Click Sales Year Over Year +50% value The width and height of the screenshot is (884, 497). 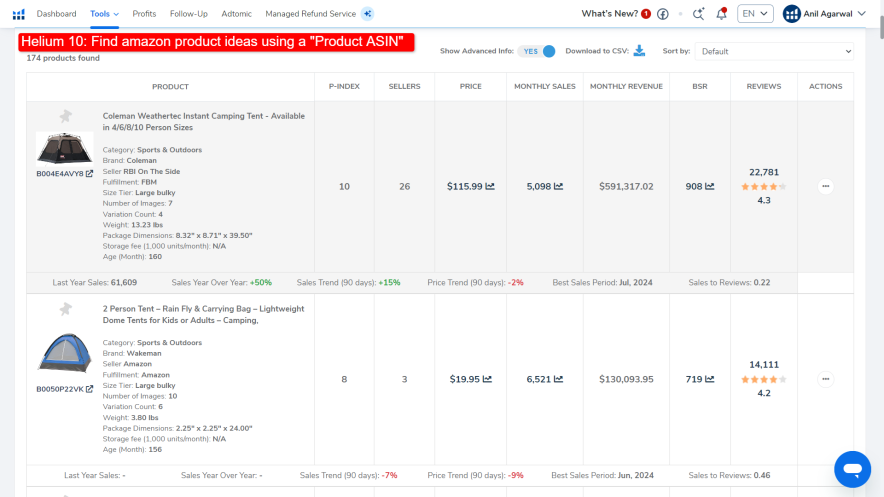coord(260,282)
